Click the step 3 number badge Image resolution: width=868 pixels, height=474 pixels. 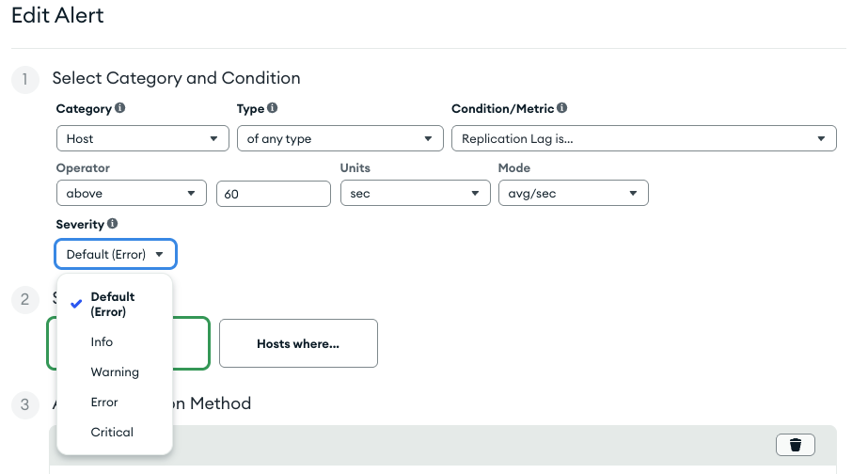pyautogui.click(x=24, y=404)
